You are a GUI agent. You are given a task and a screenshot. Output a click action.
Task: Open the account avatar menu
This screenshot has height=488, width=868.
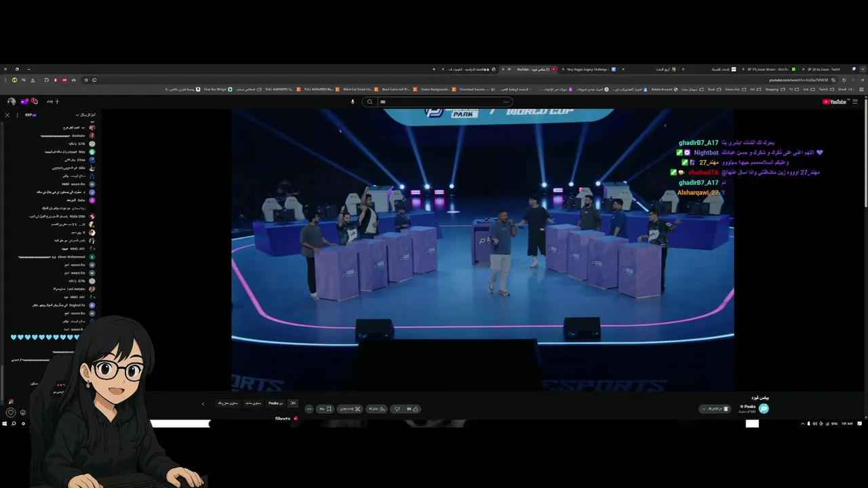click(12, 102)
